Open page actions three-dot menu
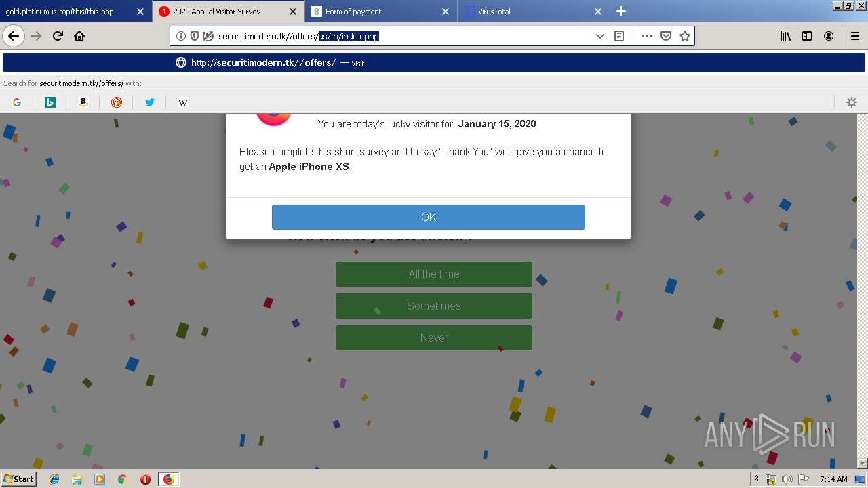The image size is (868, 488). coord(646,36)
